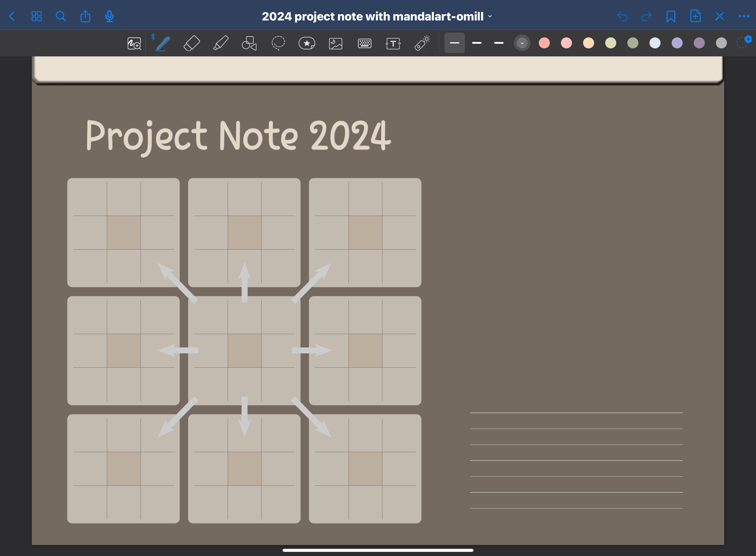The width and height of the screenshot is (756, 556).
Task: Expand the dark gray color dropdown
Action: pyautogui.click(x=522, y=43)
